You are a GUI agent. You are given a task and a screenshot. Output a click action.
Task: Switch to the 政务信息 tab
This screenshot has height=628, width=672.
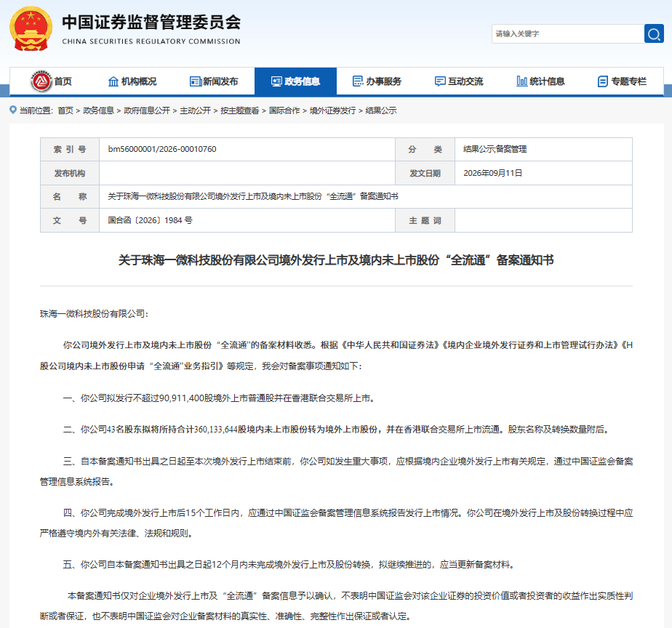coord(295,81)
